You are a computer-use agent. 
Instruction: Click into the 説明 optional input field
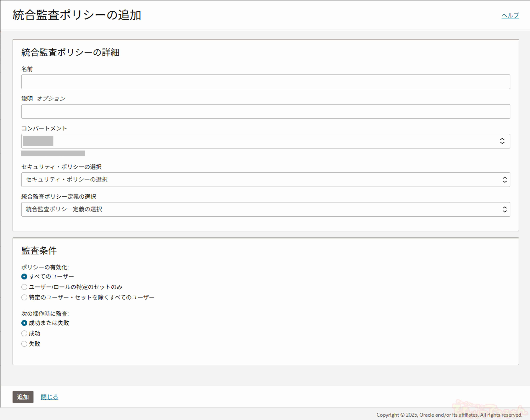click(x=265, y=111)
